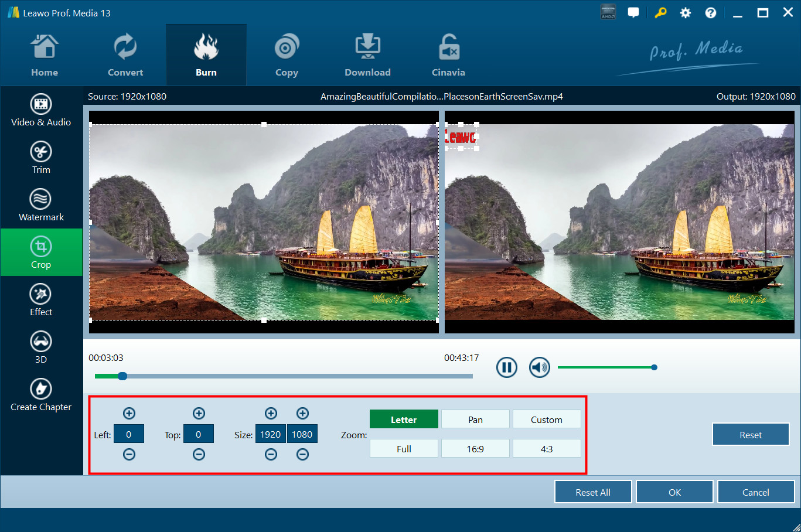
Task: Go to the Convert module tab
Action: click(x=125, y=56)
